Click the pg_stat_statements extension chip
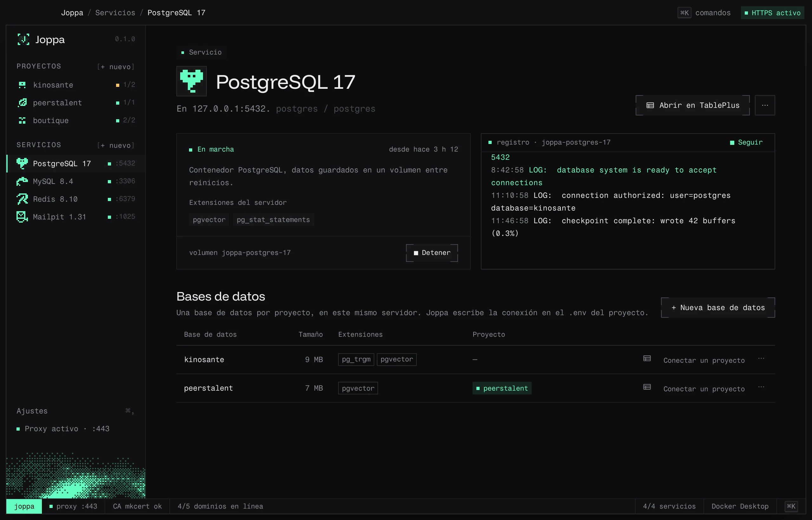Viewport: 812px width, 520px height. point(273,219)
